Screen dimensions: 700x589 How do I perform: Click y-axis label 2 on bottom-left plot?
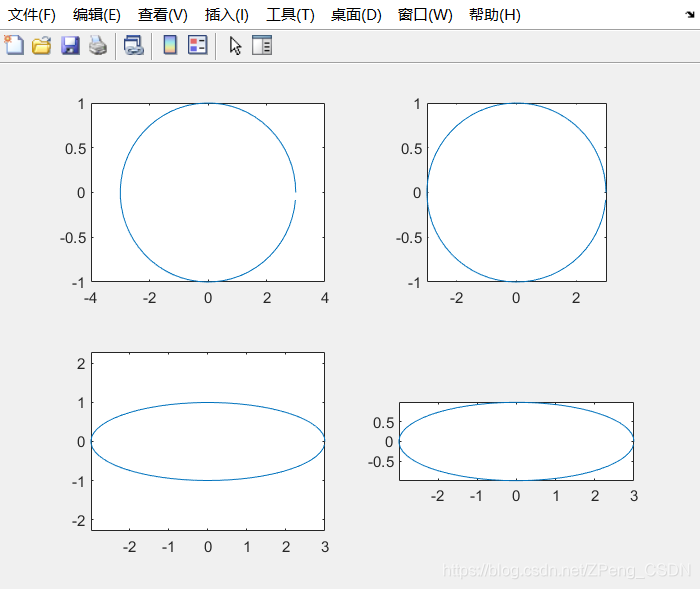click(81, 363)
